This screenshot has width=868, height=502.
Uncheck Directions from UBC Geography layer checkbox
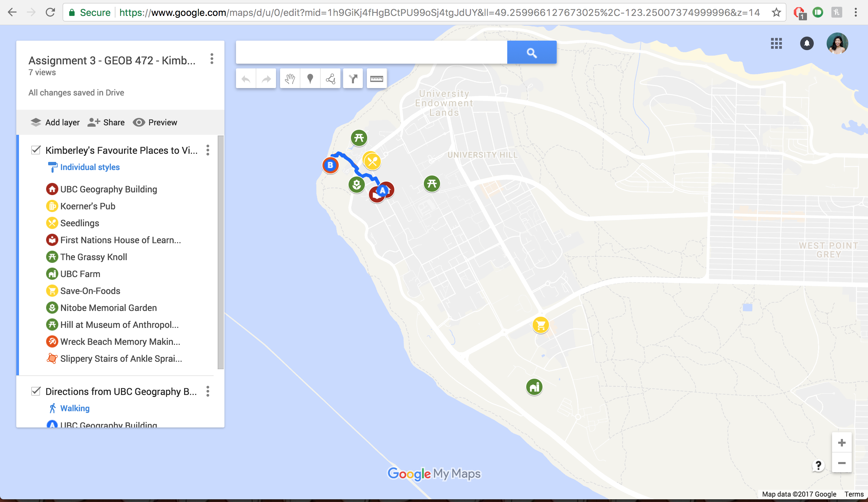click(36, 391)
